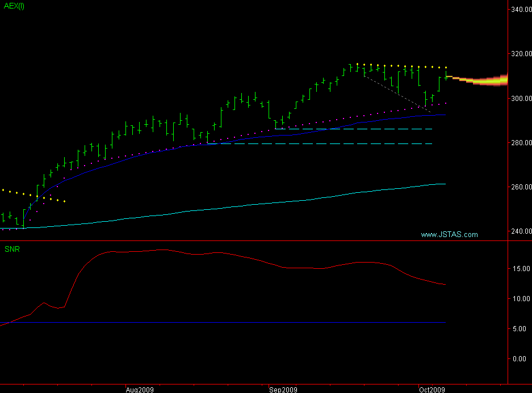Click the 15.00 SNR axis label
532x393 pixels.
[520, 269]
